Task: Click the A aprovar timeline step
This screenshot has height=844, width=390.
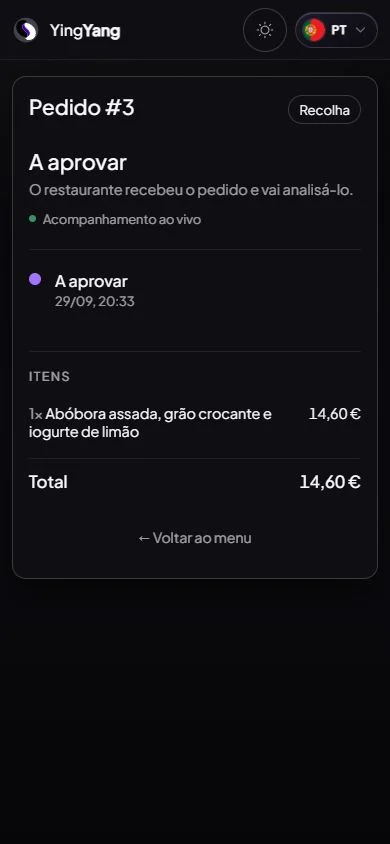Action: 91,281
